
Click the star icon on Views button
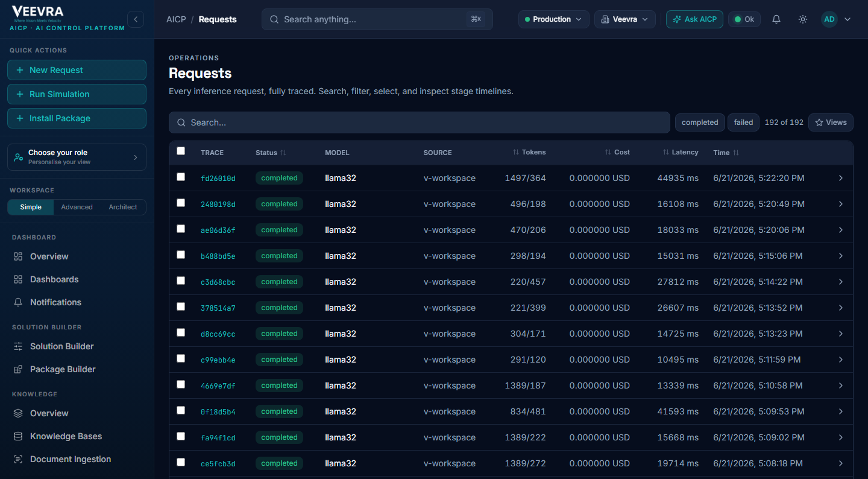coord(819,122)
